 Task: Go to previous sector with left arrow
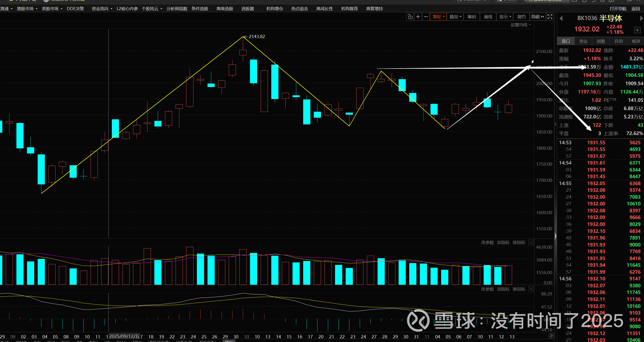point(561,18)
